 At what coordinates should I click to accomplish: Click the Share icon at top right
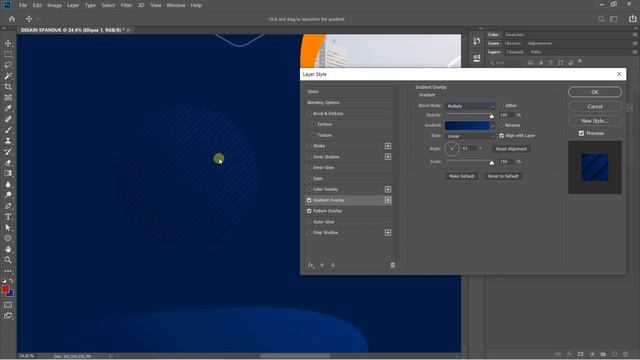pos(632,19)
